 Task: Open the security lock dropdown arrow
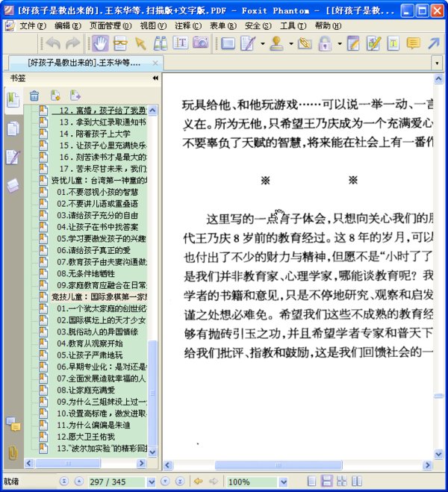click(340, 43)
